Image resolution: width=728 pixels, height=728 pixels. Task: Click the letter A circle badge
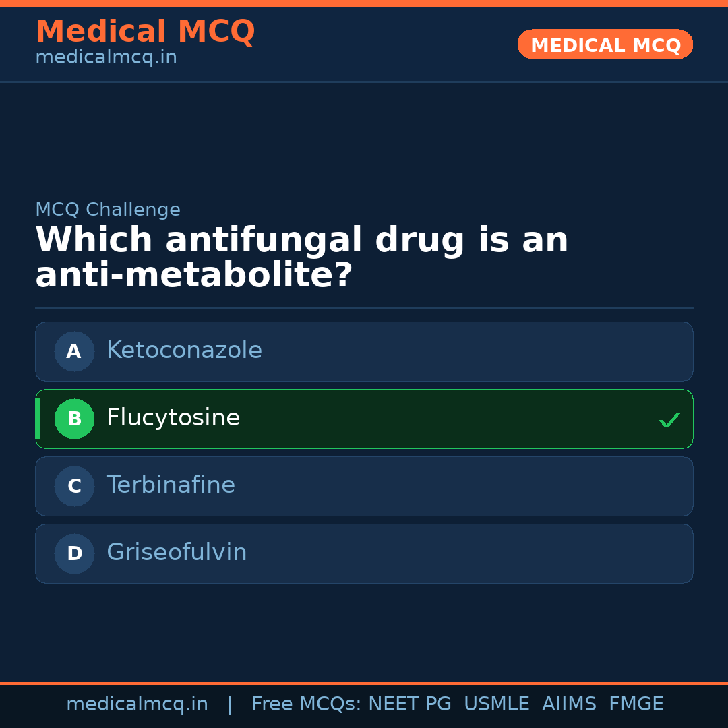74,351
